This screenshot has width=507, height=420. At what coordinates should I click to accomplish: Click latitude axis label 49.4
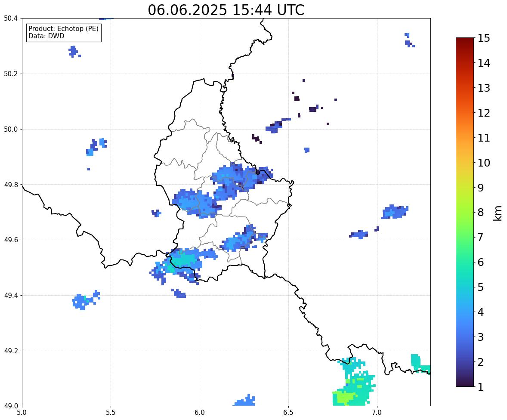11,296
